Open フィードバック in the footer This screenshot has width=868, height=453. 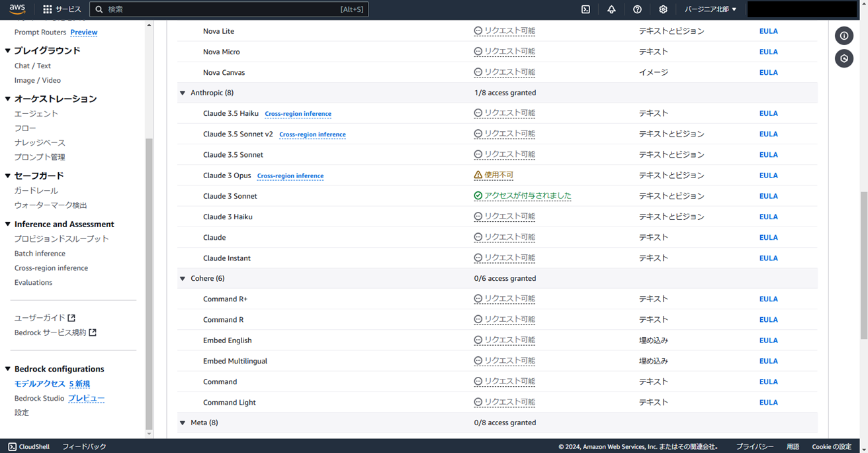pyautogui.click(x=84, y=446)
